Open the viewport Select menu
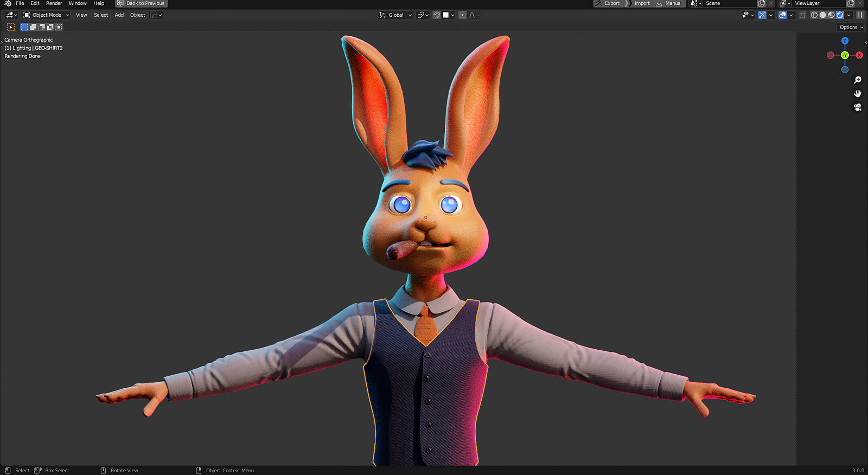This screenshot has height=475, width=868. tap(101, 15)
